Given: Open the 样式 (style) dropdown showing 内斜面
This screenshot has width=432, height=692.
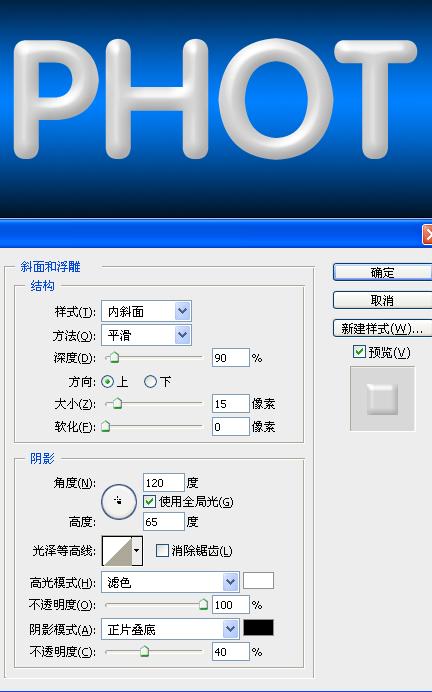Looking at the screenshot, I should (146, 312).
